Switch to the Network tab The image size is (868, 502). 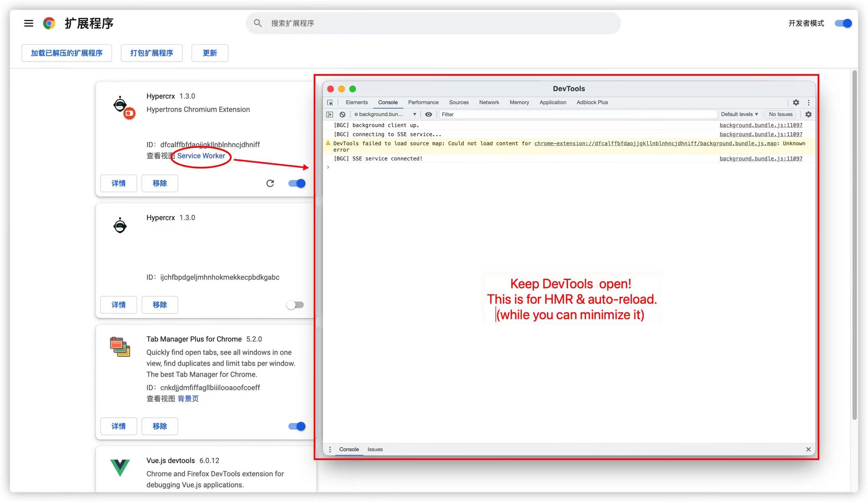tap(489, 102)
